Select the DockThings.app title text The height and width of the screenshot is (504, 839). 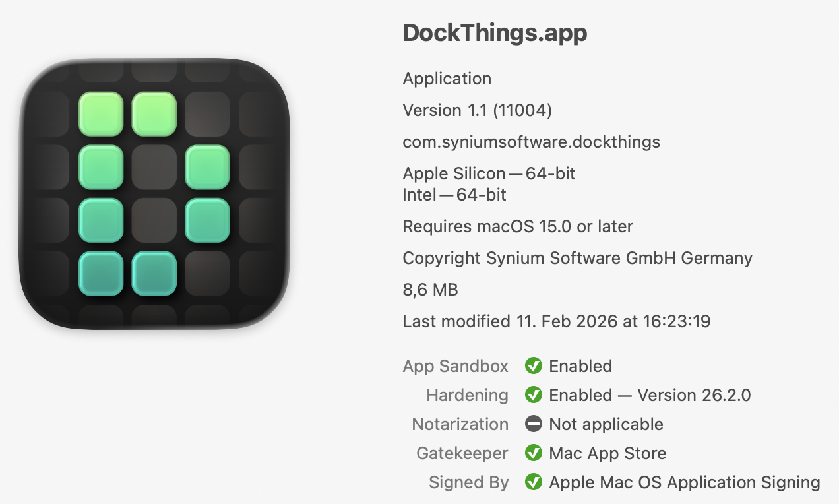(495, 33)
